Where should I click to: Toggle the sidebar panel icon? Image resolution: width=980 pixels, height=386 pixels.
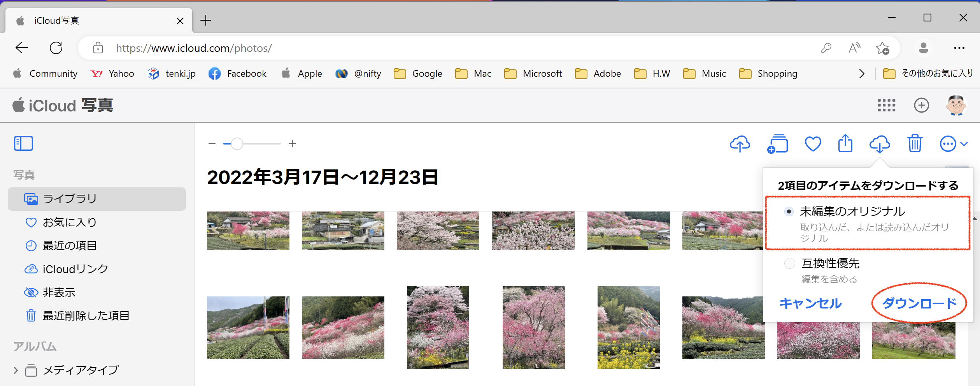coord(23,143)
